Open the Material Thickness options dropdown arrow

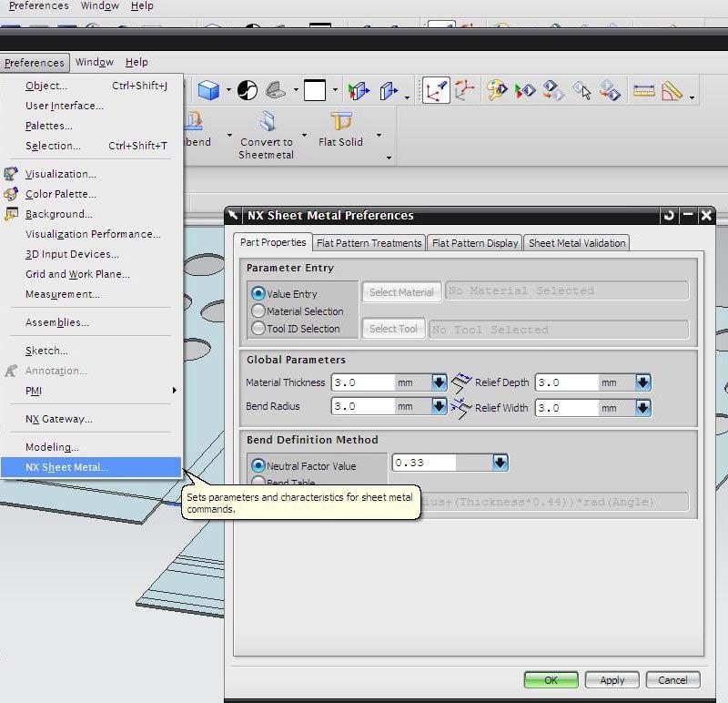tap(439, 382)
